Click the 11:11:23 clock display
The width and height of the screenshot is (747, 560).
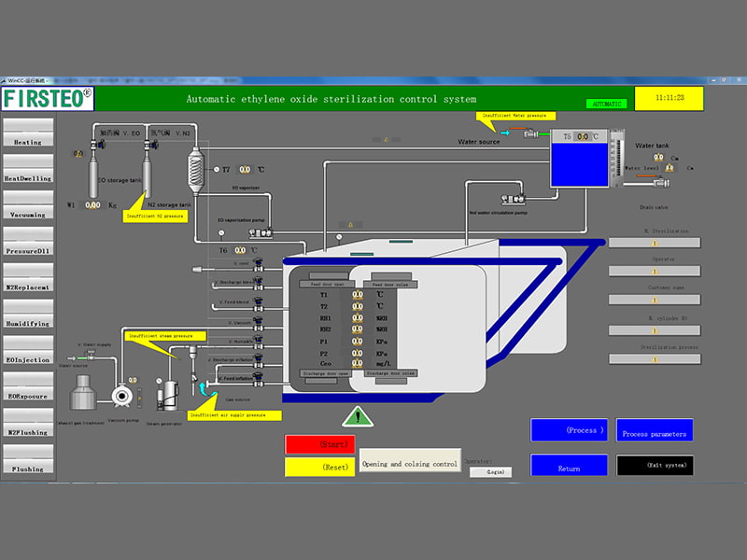(669, 98)
